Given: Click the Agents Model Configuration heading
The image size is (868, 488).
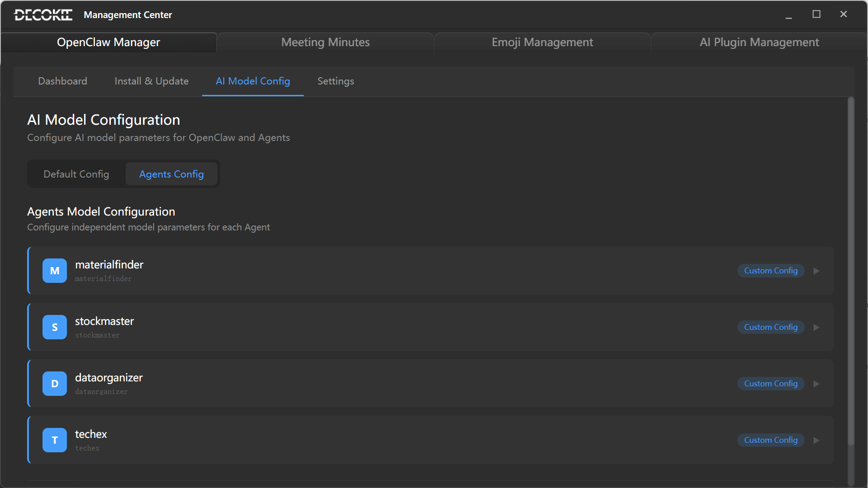Looking at the screenshot, I should 101,211.
